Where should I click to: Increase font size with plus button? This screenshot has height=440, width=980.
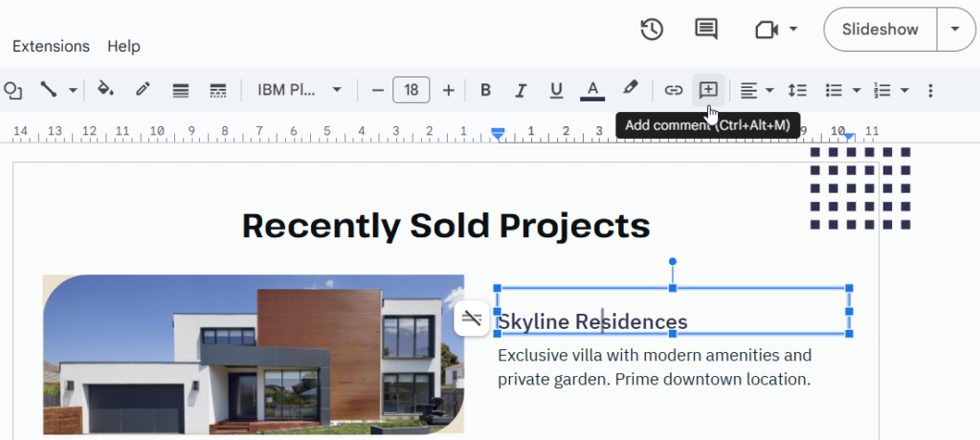click(x=448, y=90)
